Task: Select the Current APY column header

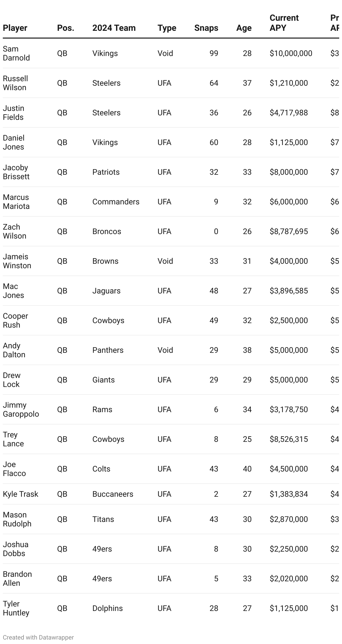Action: pyautogui.click(x=284, y=23)
